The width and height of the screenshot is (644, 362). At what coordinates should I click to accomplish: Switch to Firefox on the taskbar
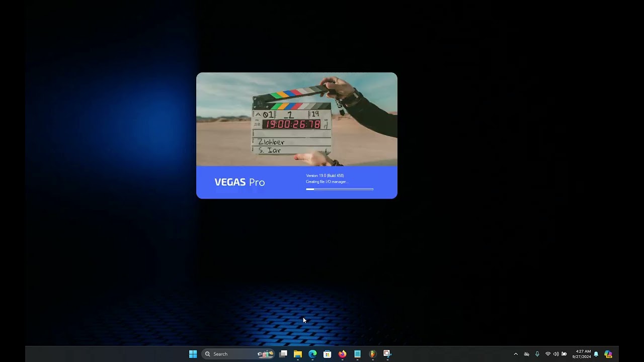point(342,354)
